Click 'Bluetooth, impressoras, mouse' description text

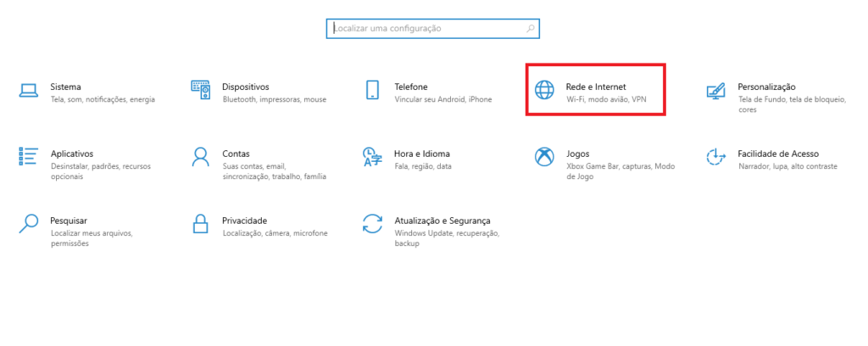tap(274, 99)
